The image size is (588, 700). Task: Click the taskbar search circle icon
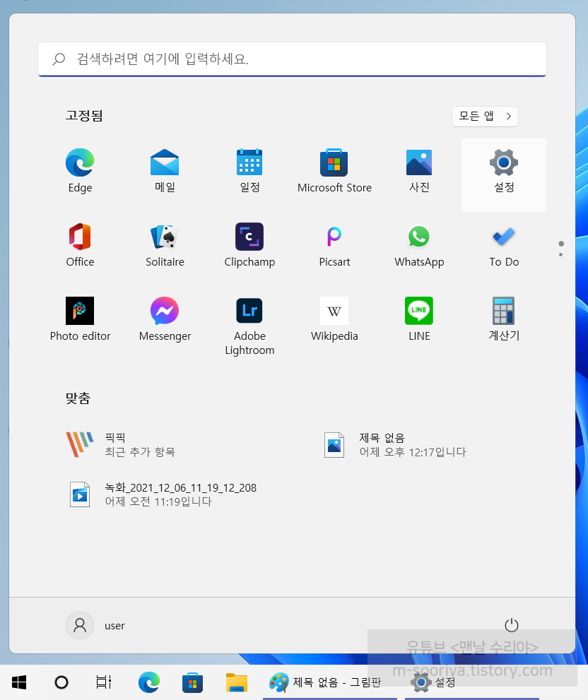pyautogui.click(x=61, y=682)
